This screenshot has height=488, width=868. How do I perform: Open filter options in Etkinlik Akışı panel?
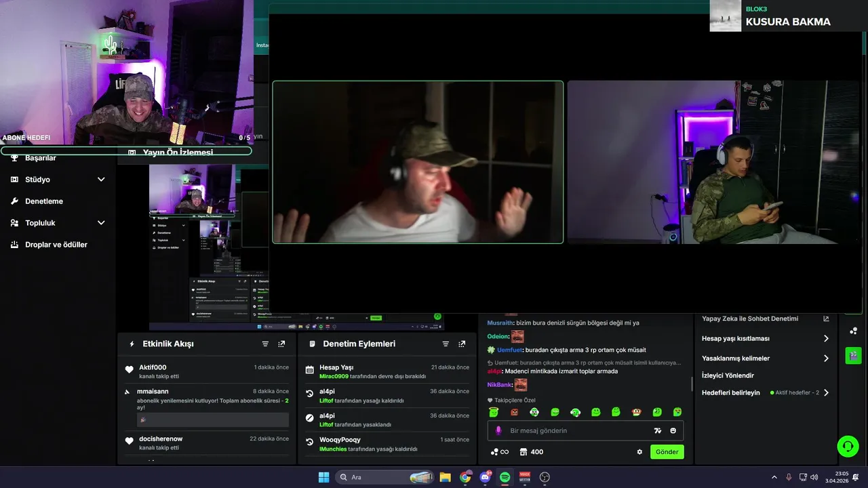(265, 344)
